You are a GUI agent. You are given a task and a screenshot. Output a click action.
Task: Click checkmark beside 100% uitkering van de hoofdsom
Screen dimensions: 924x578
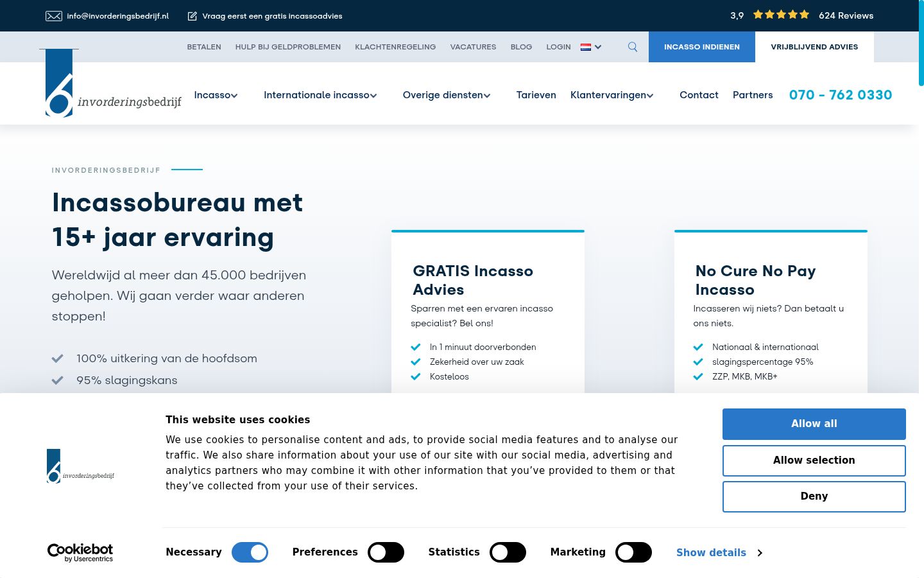point(57,358)
